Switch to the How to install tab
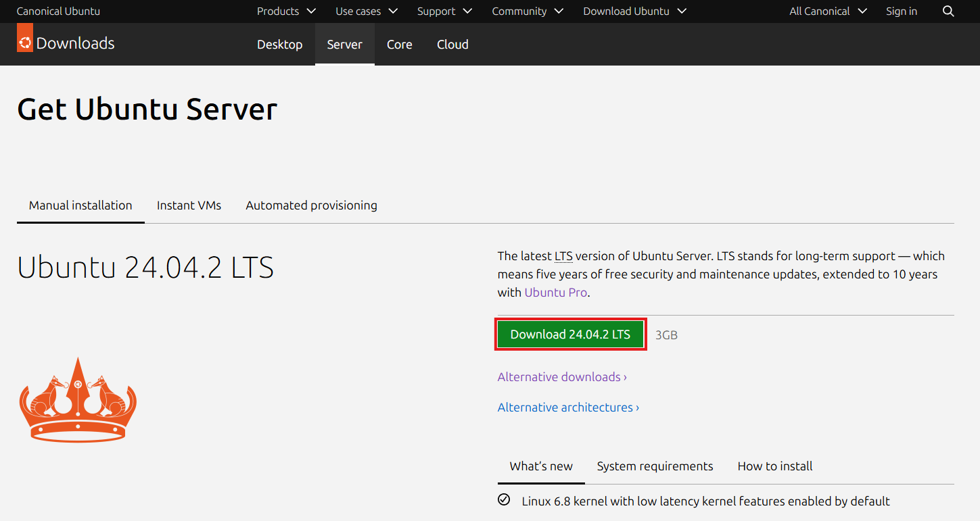Viewport: 980px width, 521px height. coord(775,466)
